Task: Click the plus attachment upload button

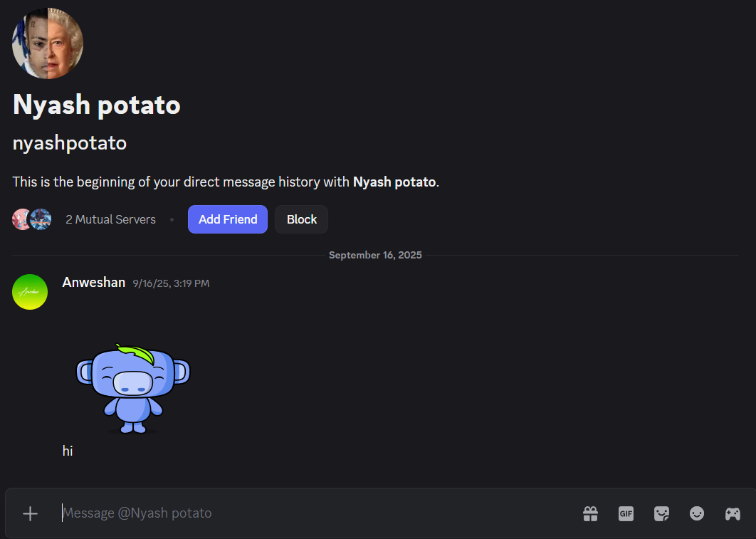Action: point(30,513)
